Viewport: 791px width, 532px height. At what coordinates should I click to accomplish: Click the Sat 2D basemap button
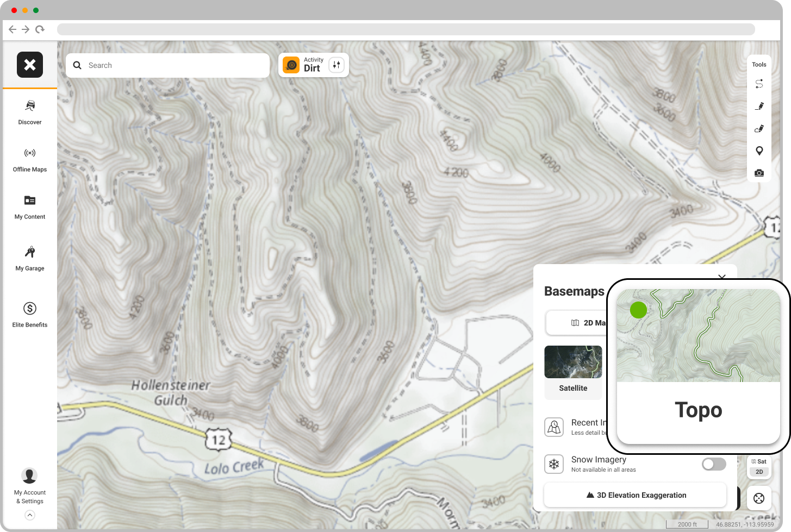tap(759, 467)
